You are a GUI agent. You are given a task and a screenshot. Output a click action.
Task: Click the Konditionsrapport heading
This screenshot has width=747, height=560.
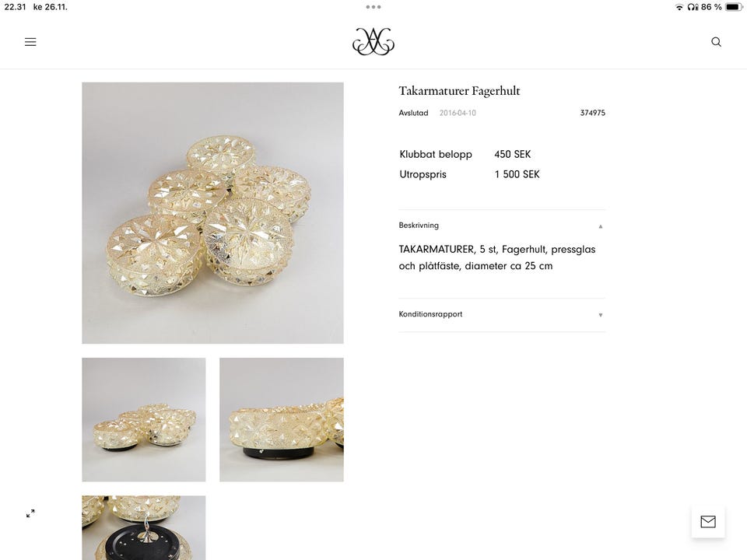430,314
